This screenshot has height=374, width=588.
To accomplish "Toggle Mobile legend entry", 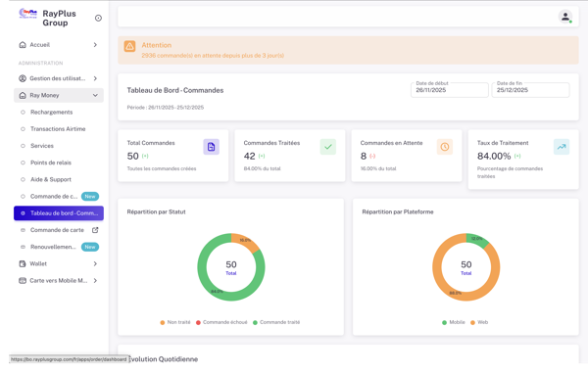I will pos(454,322).
